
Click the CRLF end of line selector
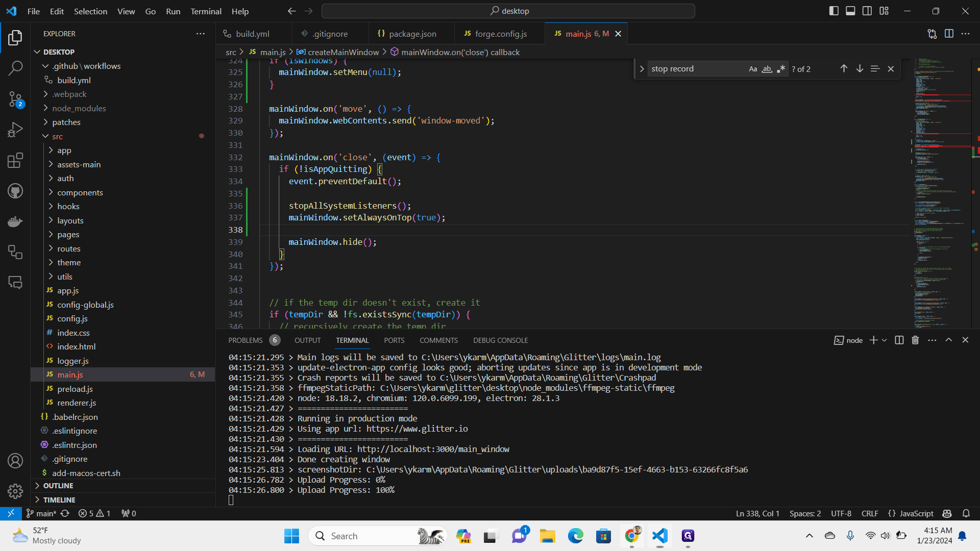coord(870,513)
